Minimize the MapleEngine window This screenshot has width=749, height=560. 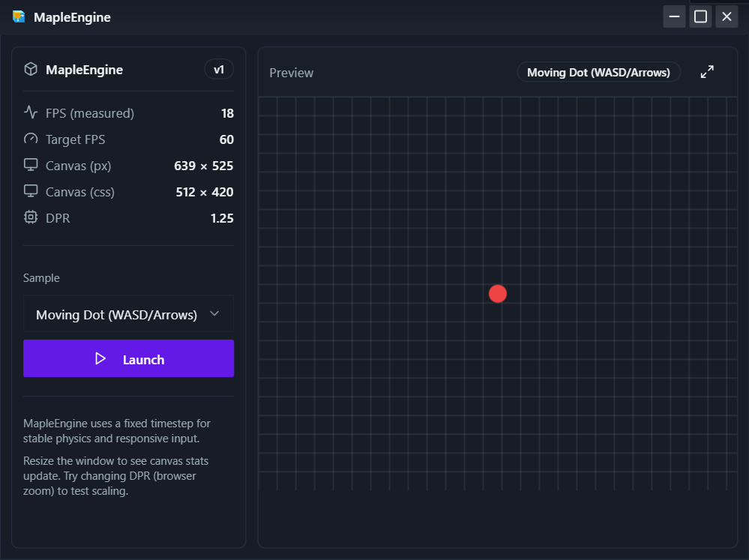pos(674,16)
